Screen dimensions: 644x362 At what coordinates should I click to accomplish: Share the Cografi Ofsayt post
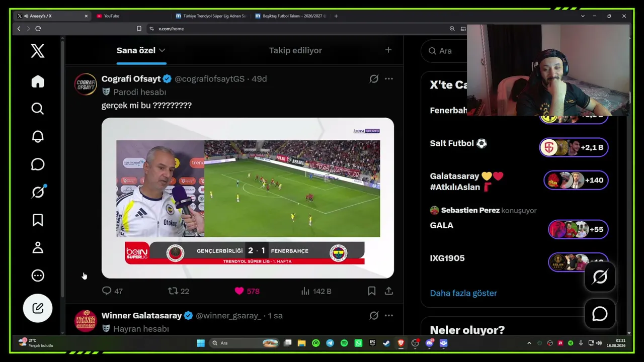point(389,291)
